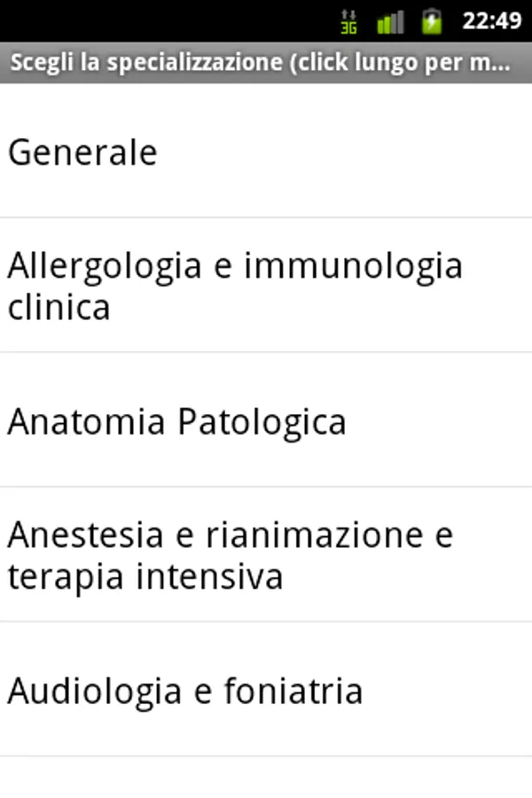This screenshot has width=532, height=798.
Task: Select Audiologia e foniatria from the list
Action: point(266,689)
